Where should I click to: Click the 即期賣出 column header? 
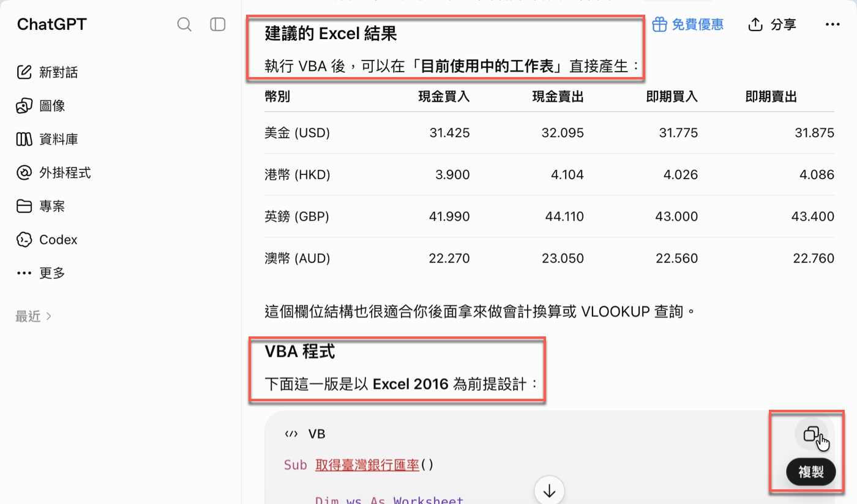771,97
